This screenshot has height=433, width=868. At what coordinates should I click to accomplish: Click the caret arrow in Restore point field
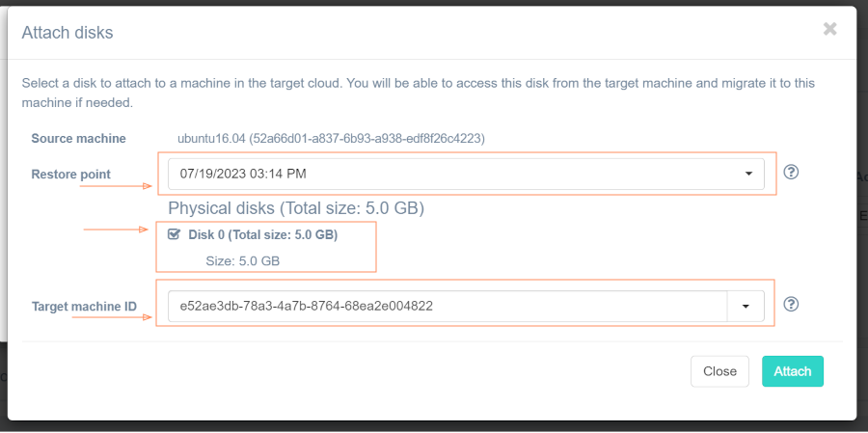pyautogui.click(x=748, y=174)
